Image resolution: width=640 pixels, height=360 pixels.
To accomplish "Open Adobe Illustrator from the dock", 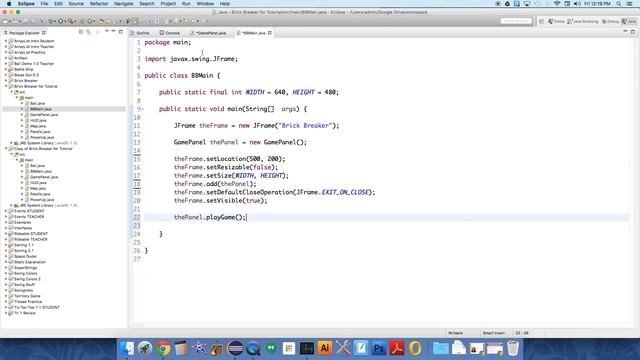I will click(x=325, y=348).
